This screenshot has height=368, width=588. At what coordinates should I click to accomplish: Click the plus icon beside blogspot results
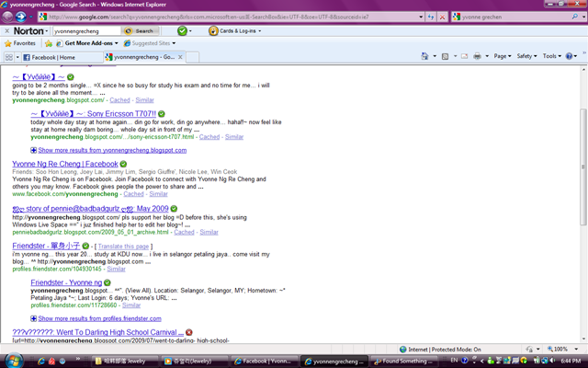click(x=34, y=150)
